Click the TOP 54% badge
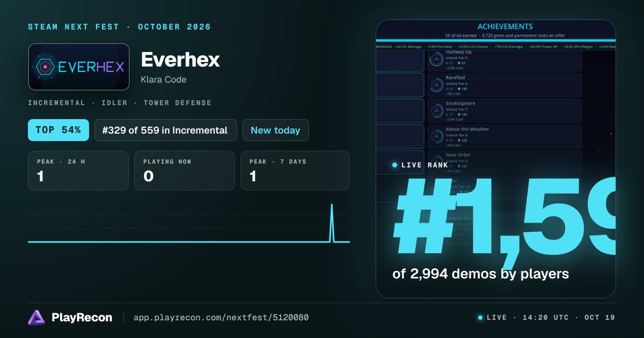This screenshot has height=338, width=644. tap(58, 130)
